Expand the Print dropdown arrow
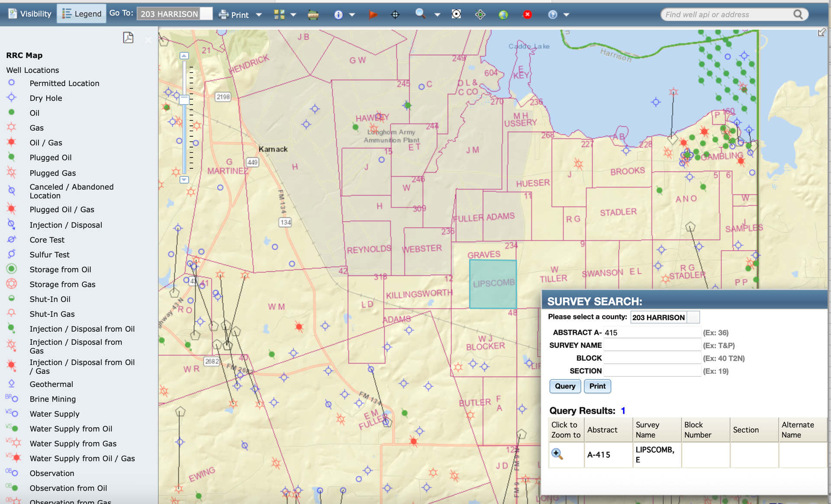This screenshot has height=504, width=831. pos(259,15)
